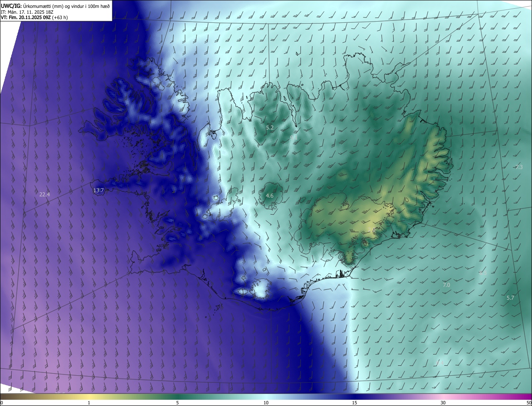Select the 13.7 value label
Viewport: 532px width, 406px height.
point(99,190)
